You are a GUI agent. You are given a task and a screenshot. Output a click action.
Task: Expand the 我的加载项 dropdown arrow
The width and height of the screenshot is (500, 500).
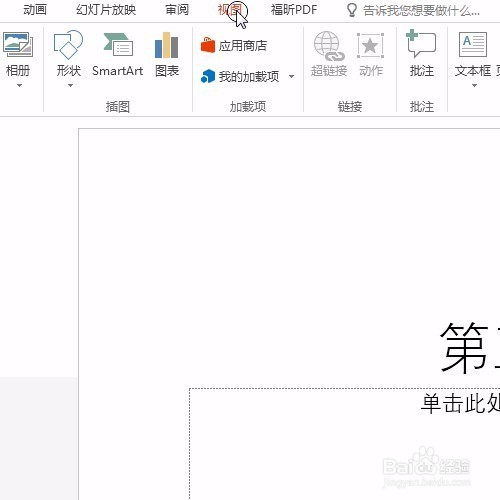291,77
